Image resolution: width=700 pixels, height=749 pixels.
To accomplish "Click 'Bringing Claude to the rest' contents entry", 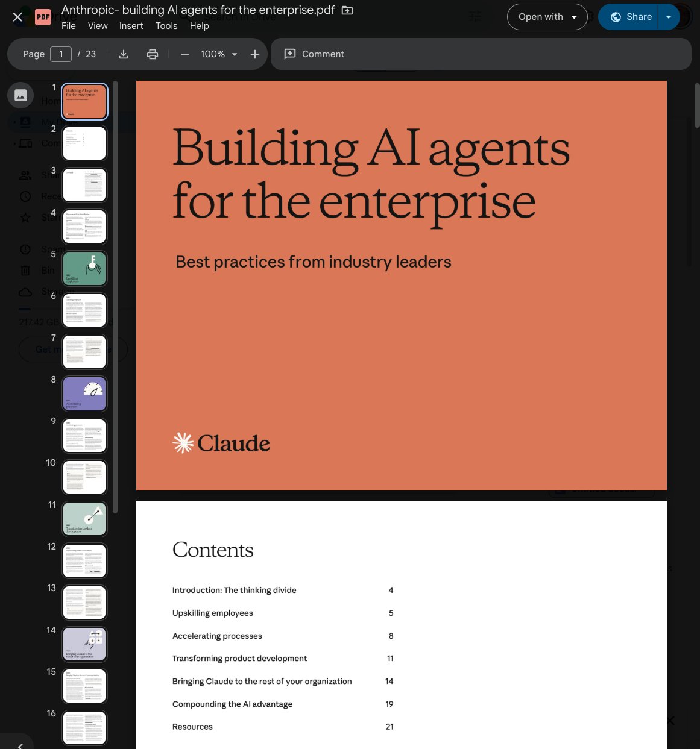I will coord(262,681).
